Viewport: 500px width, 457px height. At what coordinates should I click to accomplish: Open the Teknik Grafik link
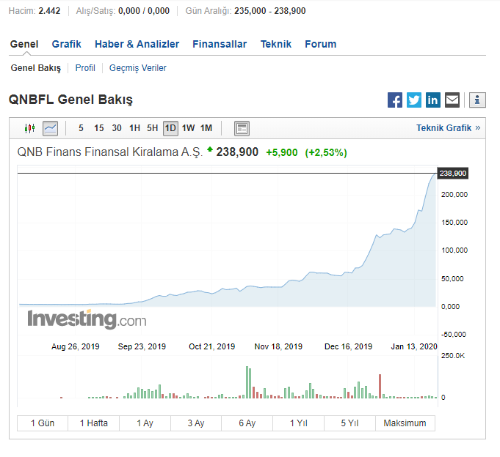[448, 128]
